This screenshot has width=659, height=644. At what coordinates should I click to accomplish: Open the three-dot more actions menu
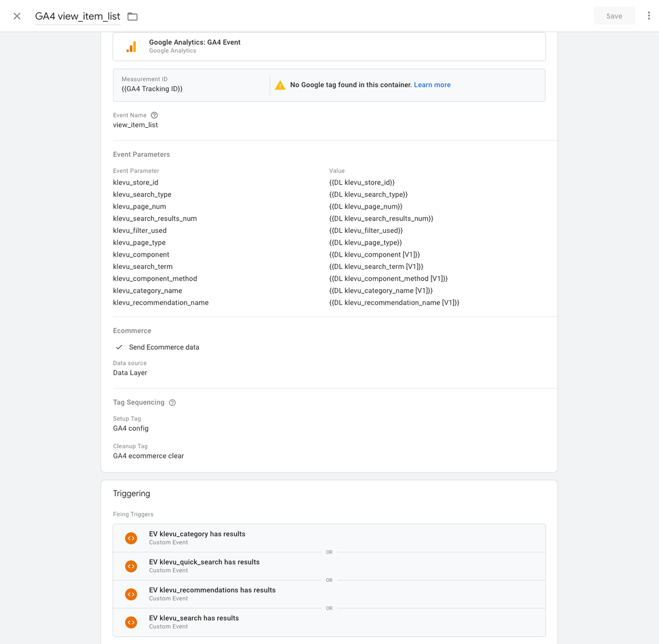tap(649, 16)
